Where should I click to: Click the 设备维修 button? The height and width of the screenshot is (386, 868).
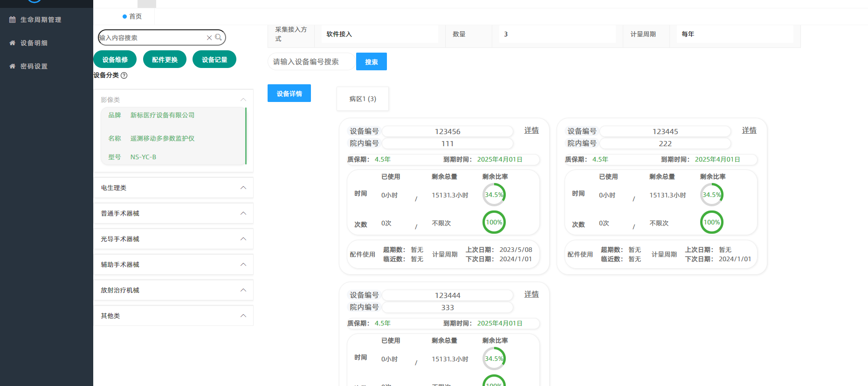click(115, 60)
